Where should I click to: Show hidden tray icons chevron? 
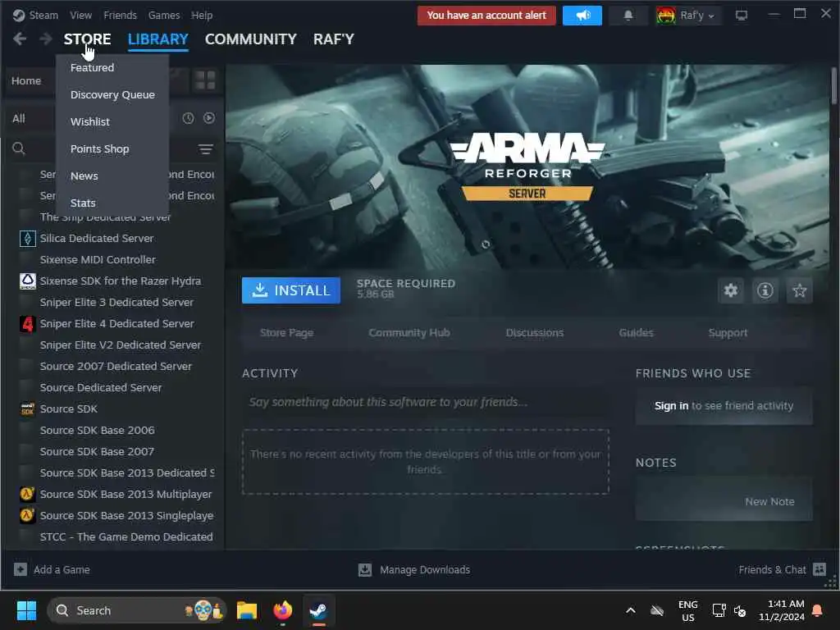tap(631, 610)
